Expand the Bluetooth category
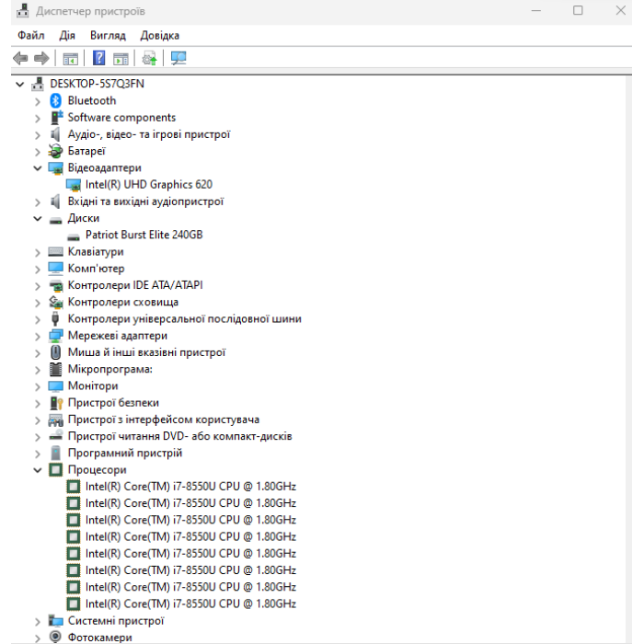This screenshot has width=644, height=644. coord(38,100)
